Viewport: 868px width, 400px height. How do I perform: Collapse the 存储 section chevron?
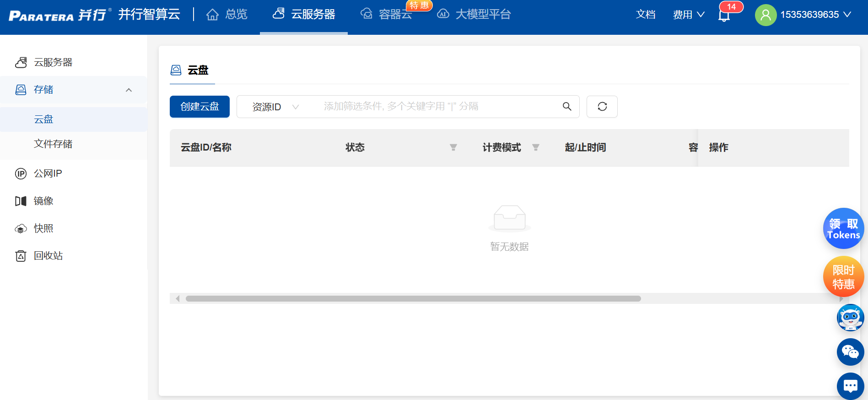pyautogui.click(x=129, y=90)
